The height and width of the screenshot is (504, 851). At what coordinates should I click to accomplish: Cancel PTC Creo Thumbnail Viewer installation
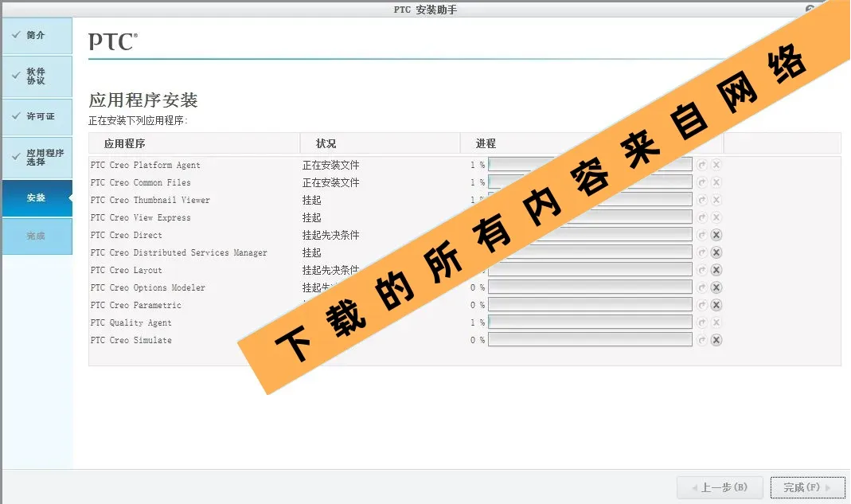(x=716, y=200)
